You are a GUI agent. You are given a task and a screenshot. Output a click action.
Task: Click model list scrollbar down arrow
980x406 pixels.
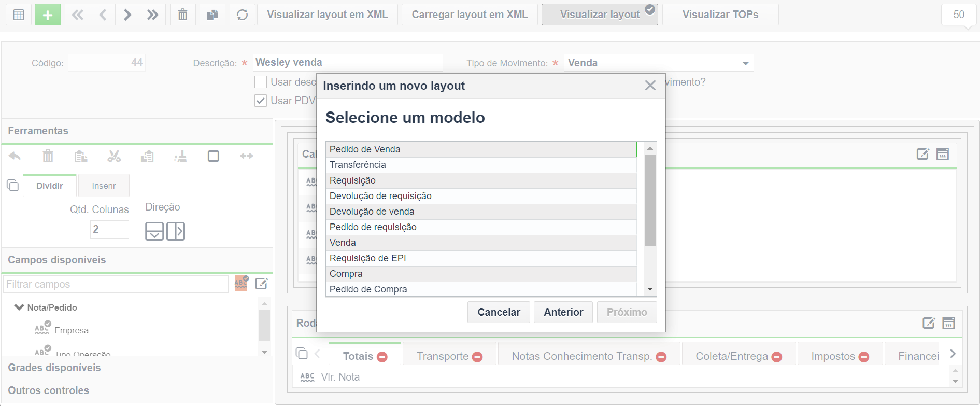coord(650,289)
